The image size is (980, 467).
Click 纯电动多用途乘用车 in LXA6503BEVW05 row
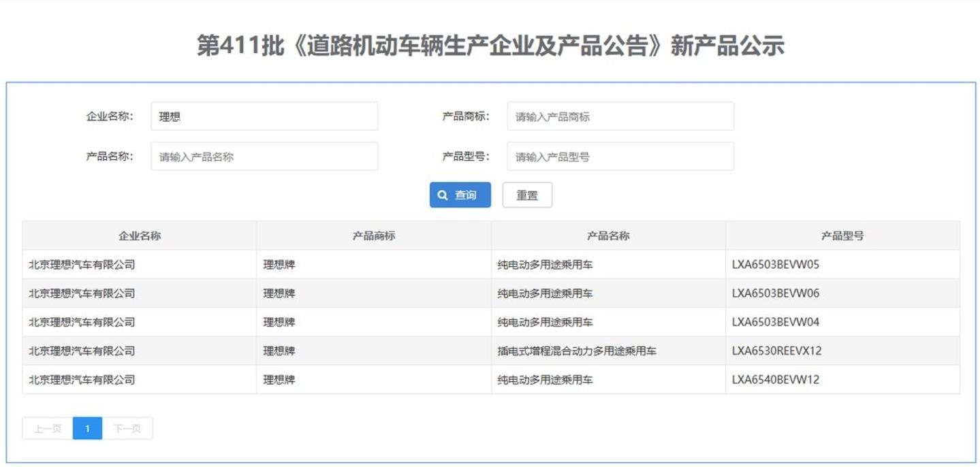pos(545,265)
